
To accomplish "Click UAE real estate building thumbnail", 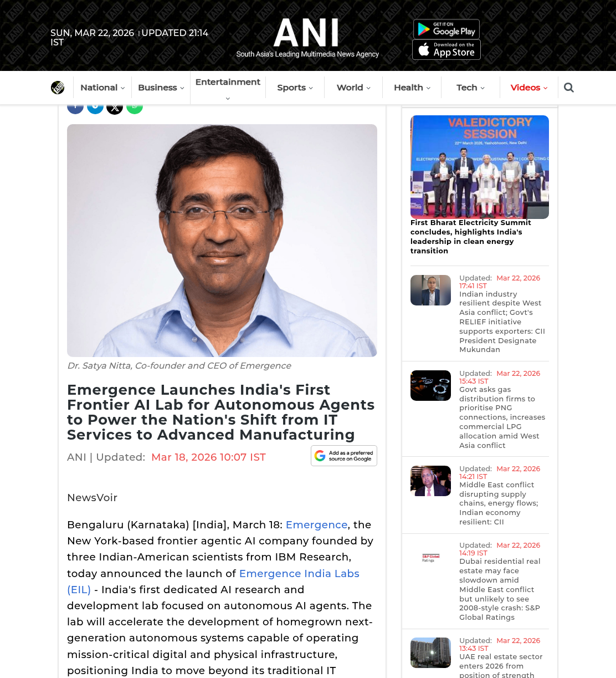I will point(430,652).
